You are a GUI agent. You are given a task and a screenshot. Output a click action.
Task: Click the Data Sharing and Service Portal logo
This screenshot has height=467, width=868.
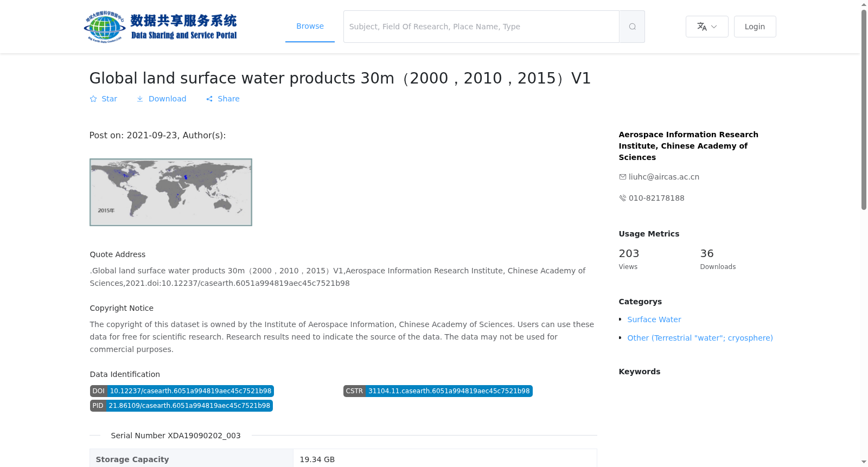pos(161,27)
